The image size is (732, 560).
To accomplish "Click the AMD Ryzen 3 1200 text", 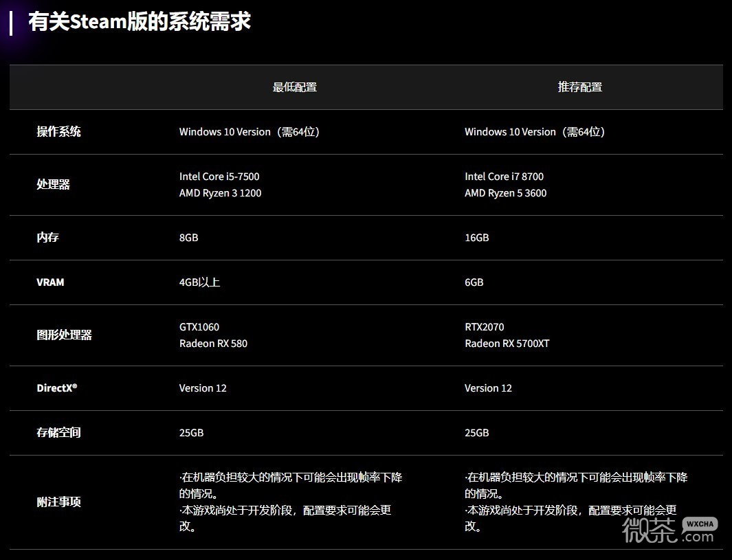I will 221,193.
